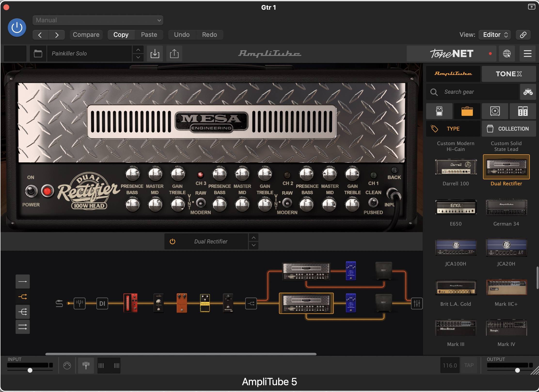Click the tuner icon in the signal chain
Viewport: 539px width, 392px height.
pyautogui.click(x=79, y=303)
